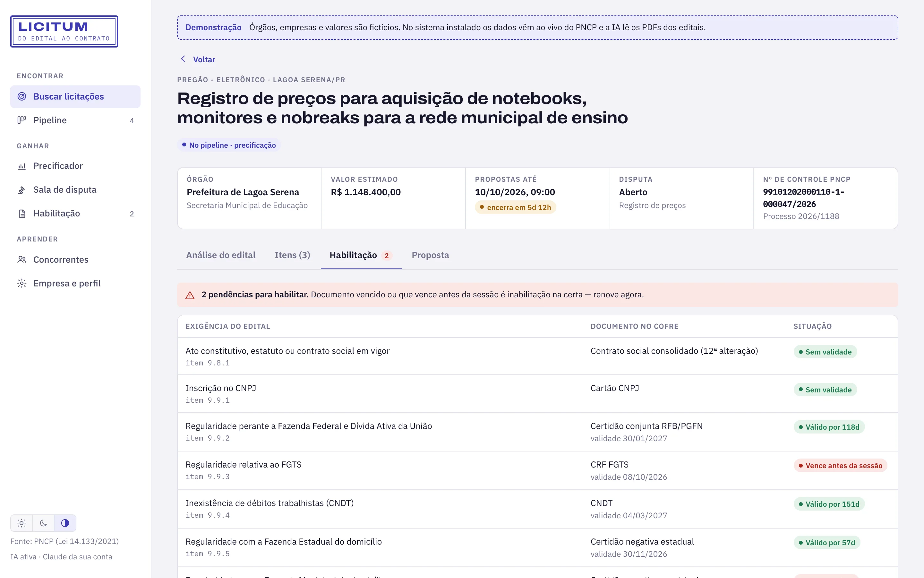
Task: Click the LICITUM logo
Action: pyautogui.click(x=64, y=31)
